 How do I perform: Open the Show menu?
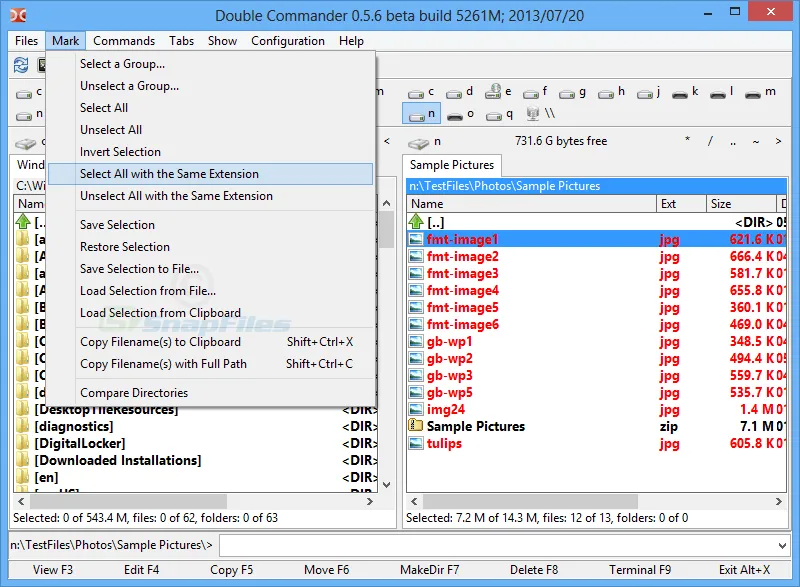point(222,41)
